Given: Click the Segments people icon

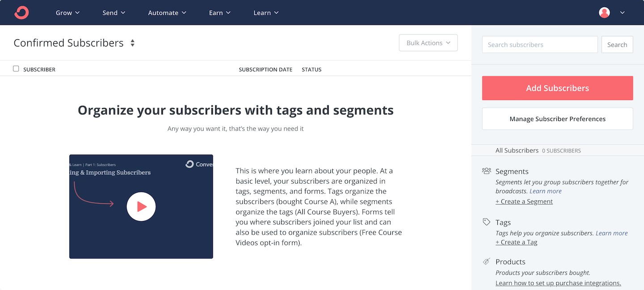Looking at the screenshot, I should (487, 171).
